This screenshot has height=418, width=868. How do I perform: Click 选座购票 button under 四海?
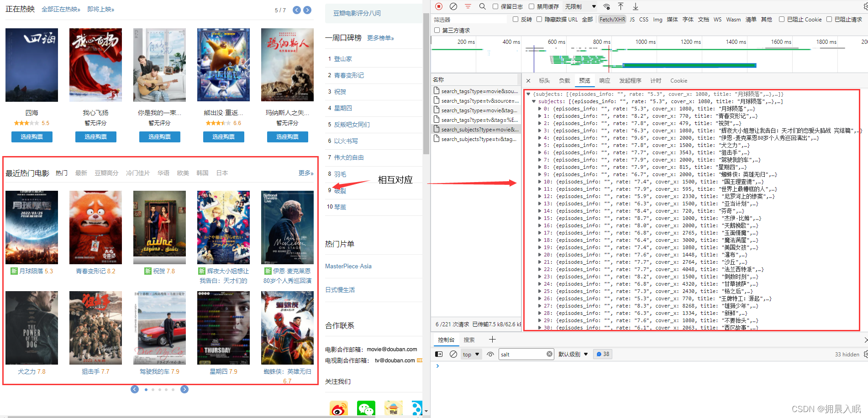click(32, 137)
